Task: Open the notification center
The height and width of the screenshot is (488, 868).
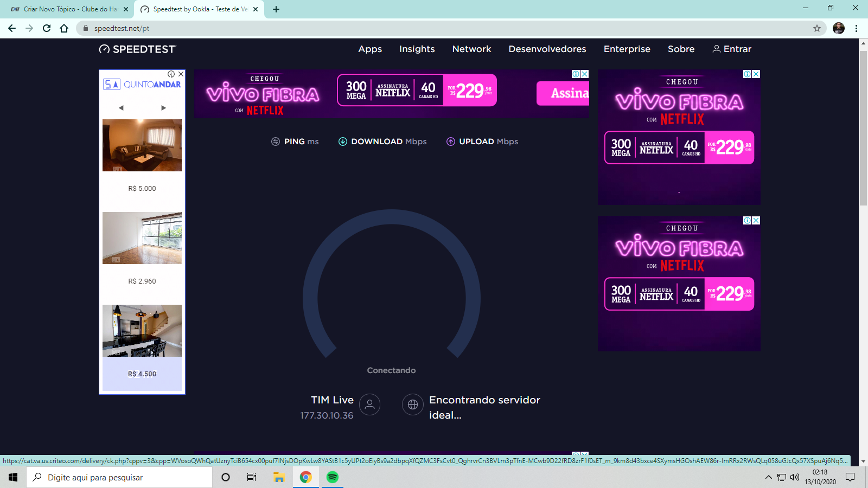Action: click(x=850, y=477)
